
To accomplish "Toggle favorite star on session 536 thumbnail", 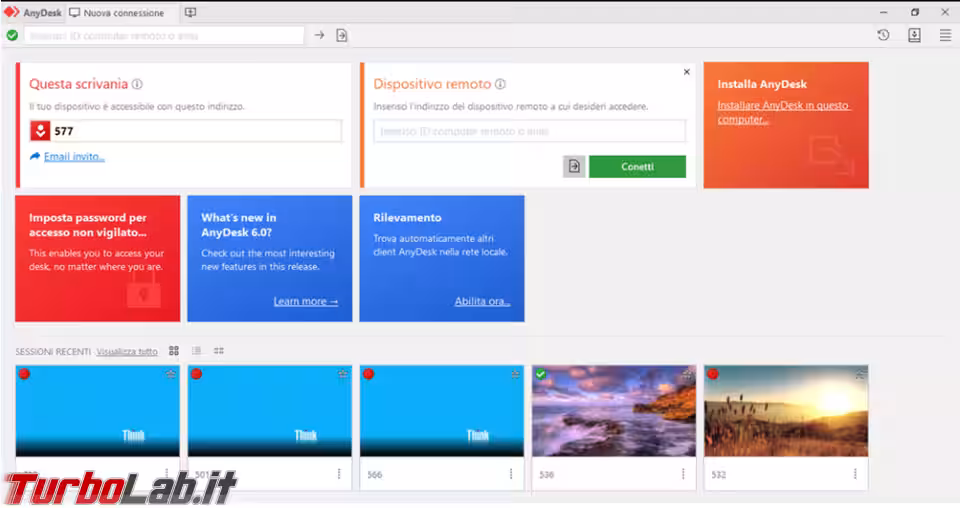I will pyautogui.click(x=688, y=374).
